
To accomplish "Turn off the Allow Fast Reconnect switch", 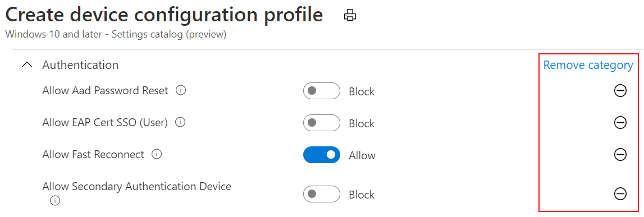I will (x=322, y=155).
